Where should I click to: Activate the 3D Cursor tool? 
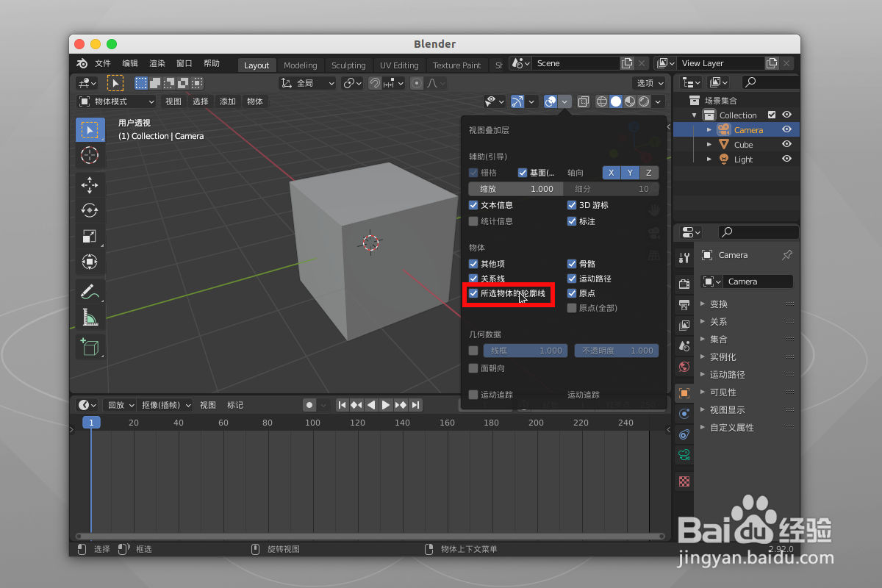pyautogui.click(x=90, y=155)
